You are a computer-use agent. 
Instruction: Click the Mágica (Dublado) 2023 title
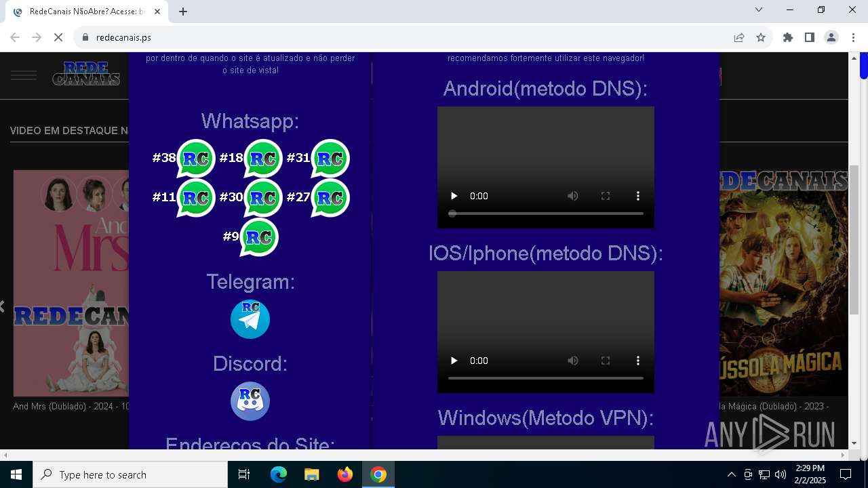pyautogui.click(x=774, y=407)
